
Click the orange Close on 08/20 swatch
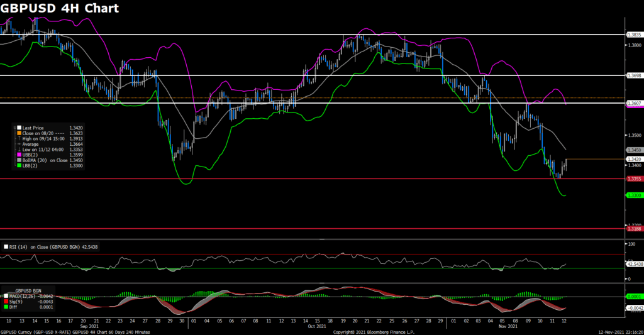(x=19, y=133)
